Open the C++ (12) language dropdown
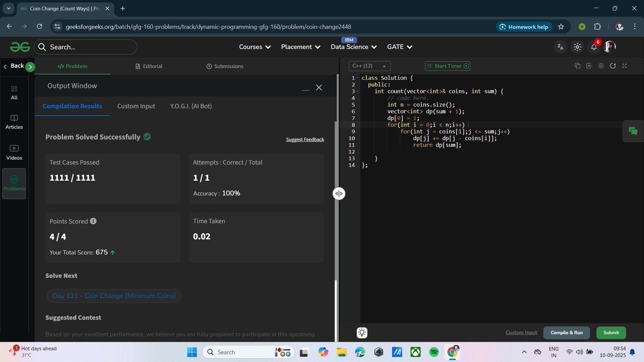 (370, 66)
